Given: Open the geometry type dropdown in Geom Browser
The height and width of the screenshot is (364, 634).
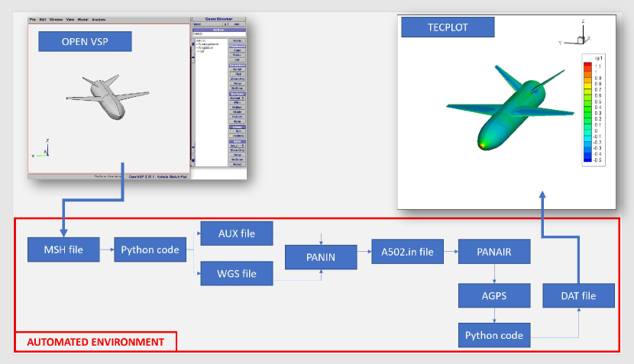Looking at the screenshot, I should coord(210,24).
